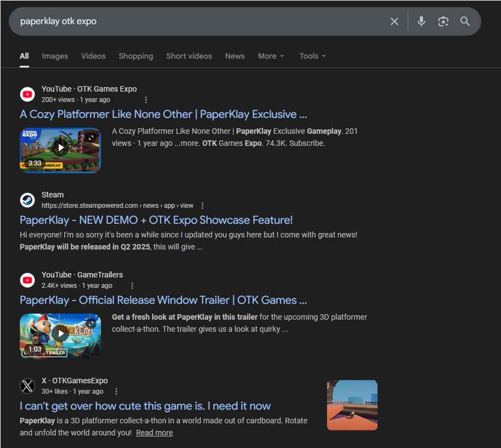
Task: Start voice search with microphone icon
Action: click(x=421, y=21)
